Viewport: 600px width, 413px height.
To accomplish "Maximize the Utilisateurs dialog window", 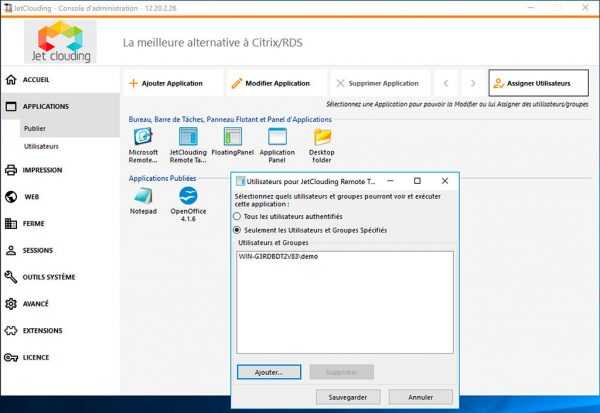I will click(417, 181).
